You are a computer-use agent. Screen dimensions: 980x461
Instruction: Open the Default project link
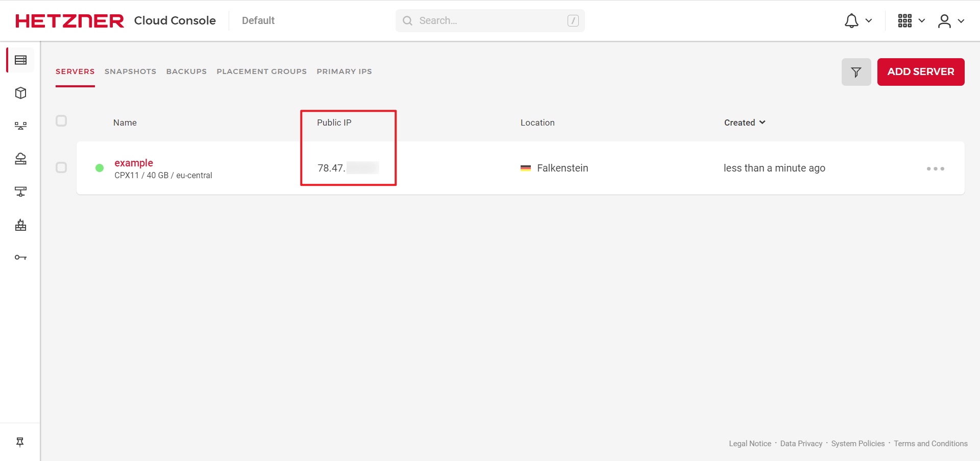[x=258, y=21]
